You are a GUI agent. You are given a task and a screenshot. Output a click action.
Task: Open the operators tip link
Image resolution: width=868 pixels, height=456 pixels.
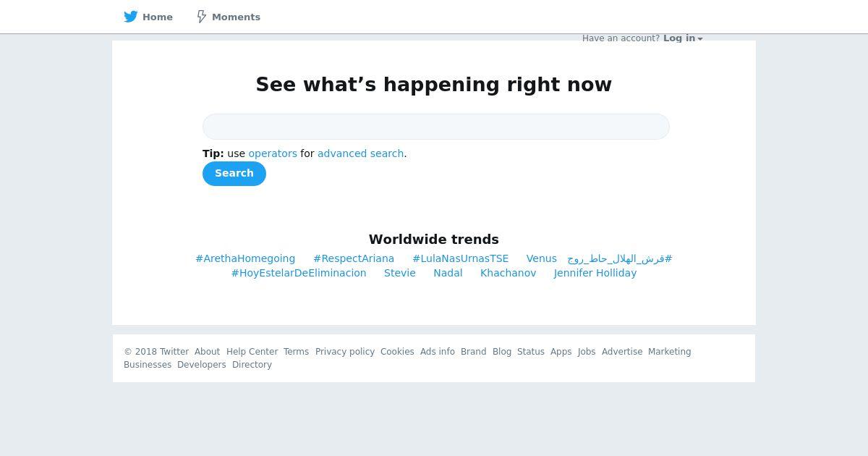pyautogui.click(x=273, y=153)
